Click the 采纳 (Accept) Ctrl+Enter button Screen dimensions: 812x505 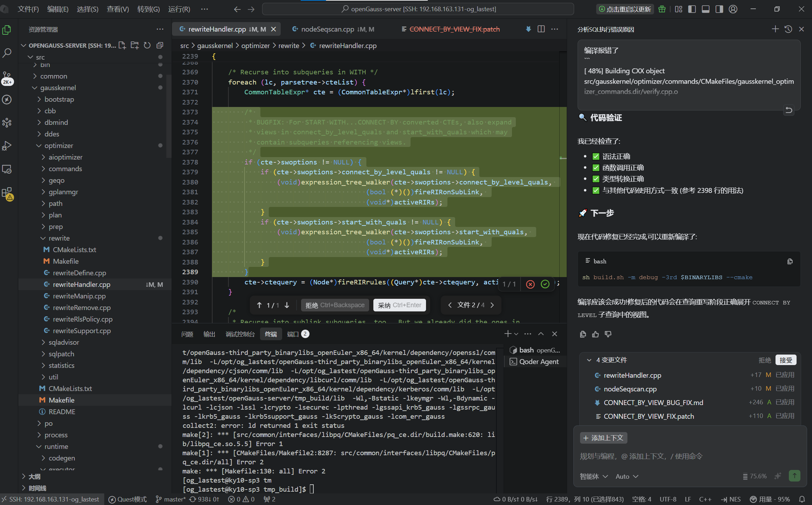pyautogui.click(x=399, y=305)
